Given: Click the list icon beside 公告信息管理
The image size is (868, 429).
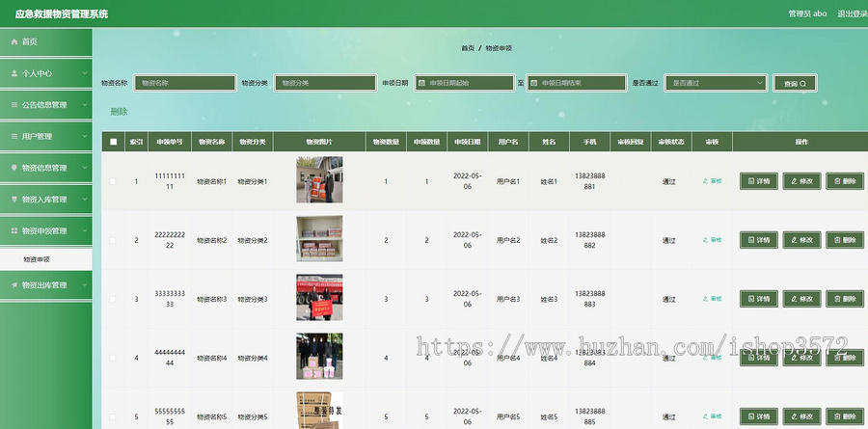Looking at the screenshot, I should click(14, 105).
